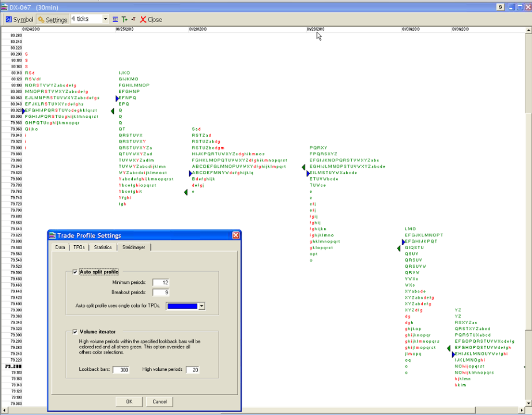Click the Trade Profile Settings title icon
The image size is (532, 415).
point(52,235)
